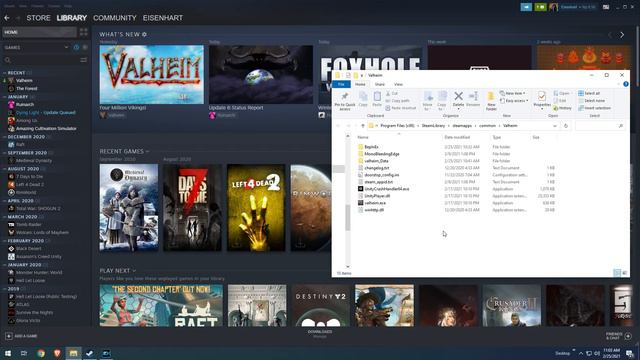Expand the GAMES filter dropdown
Viewport: 640px width, 360px height.
(66, 47)
